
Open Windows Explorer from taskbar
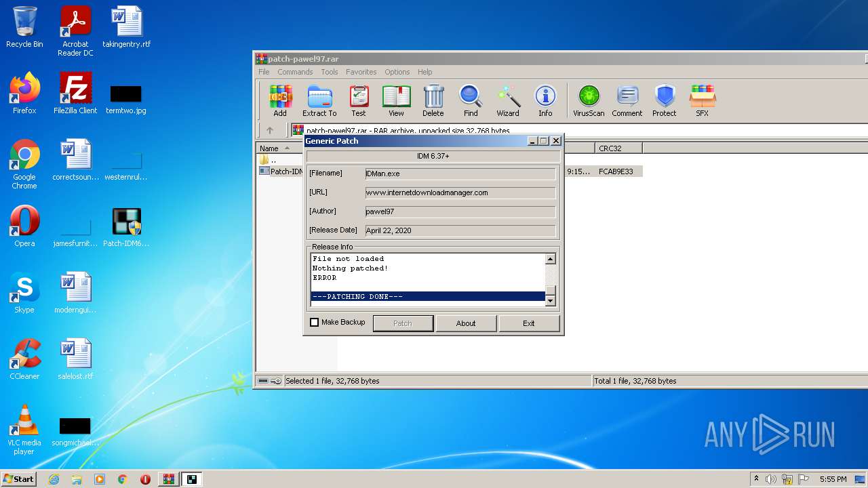77,479
